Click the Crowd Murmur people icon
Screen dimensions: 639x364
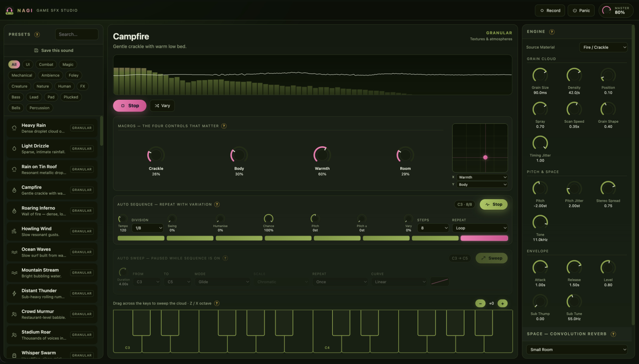(14, 314)
